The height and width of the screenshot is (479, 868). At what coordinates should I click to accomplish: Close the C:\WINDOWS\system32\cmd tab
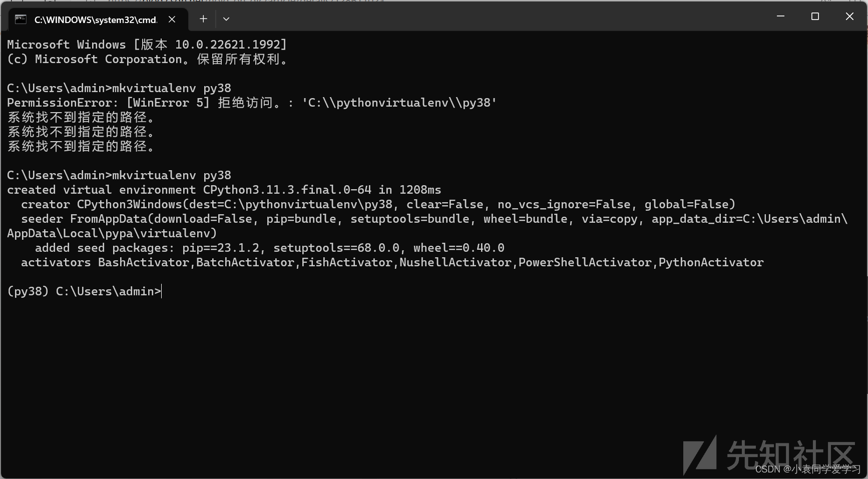(172, 19)
